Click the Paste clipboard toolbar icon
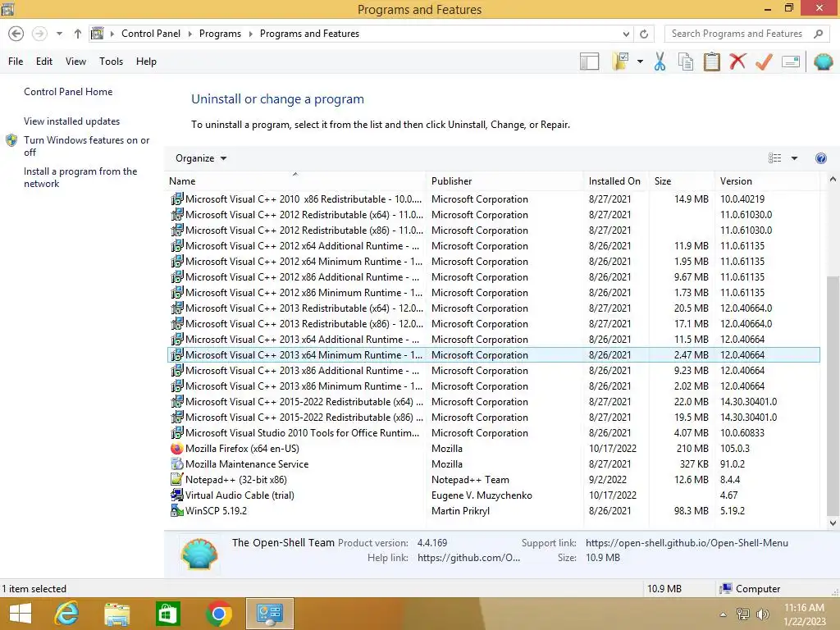840x630 pixels. 711,62
